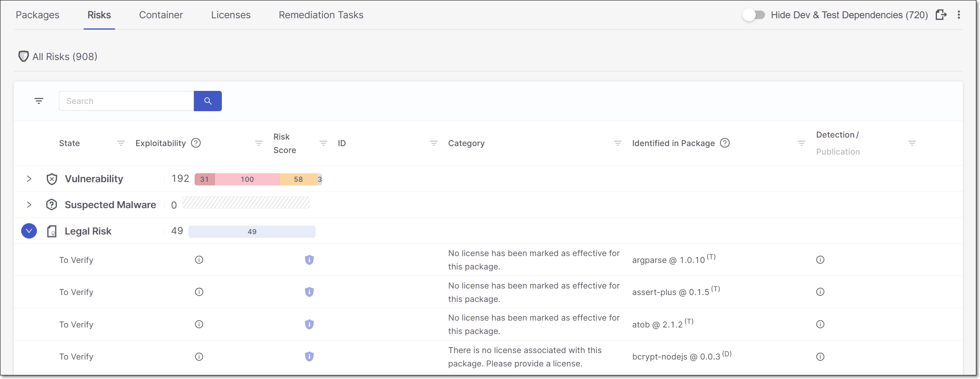Screen dimensions: 980x379
Task: Open Identified in Package help icon
Action: pyautogui.click(x=725, y=143)
